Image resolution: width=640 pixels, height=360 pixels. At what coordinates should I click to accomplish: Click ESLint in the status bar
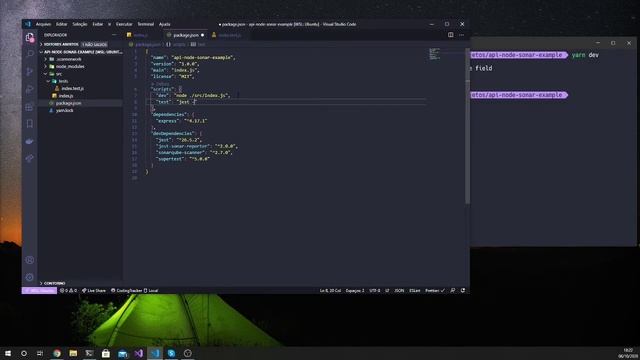click(x=415, y=291)
